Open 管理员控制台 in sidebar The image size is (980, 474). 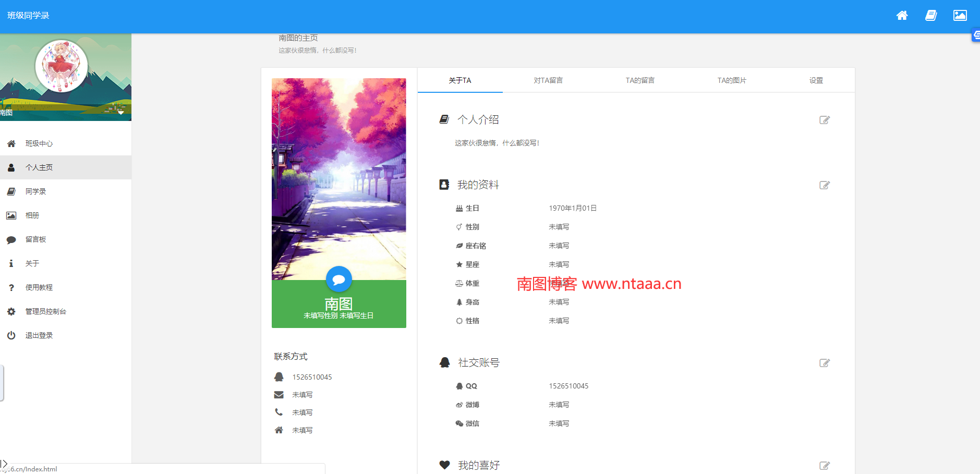click(x=45, y=311)
